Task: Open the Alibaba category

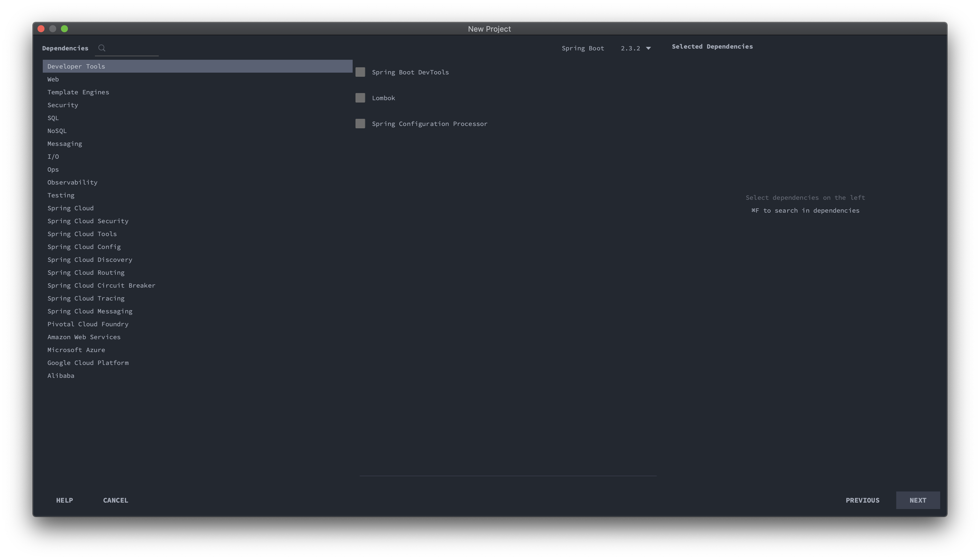Action: coord(197,376)
